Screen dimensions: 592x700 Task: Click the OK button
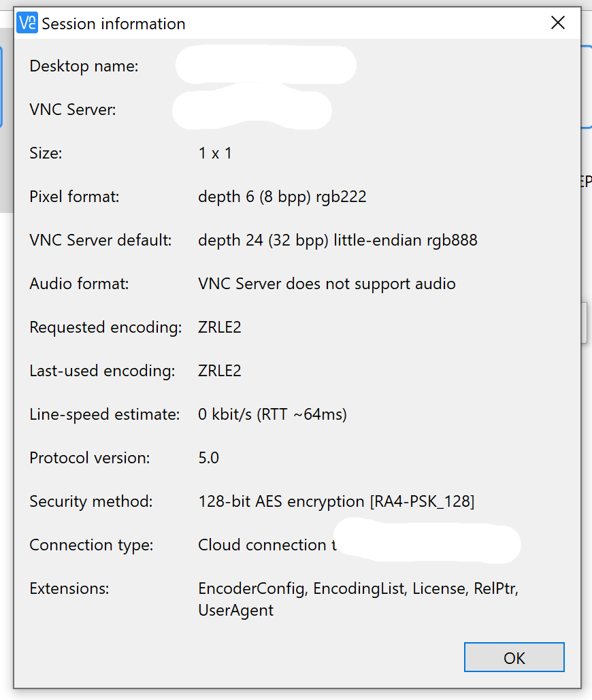(514, 657)
